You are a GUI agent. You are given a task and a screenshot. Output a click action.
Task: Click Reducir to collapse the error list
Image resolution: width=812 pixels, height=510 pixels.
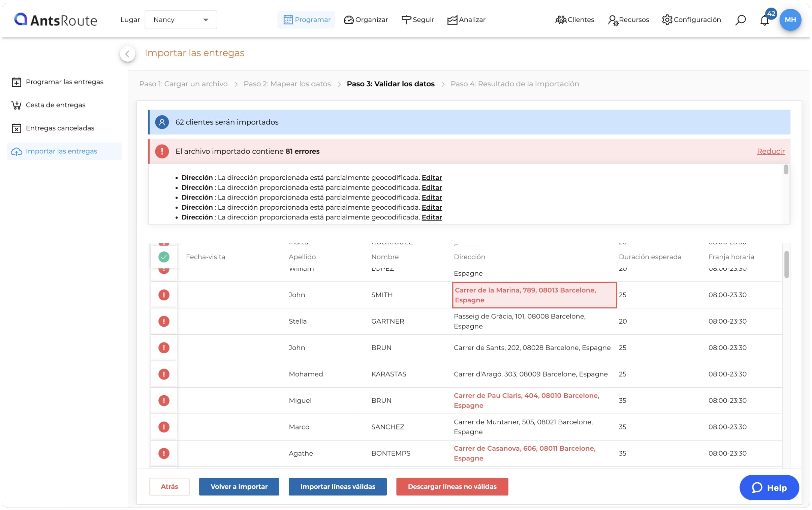[x=771, y=151]
